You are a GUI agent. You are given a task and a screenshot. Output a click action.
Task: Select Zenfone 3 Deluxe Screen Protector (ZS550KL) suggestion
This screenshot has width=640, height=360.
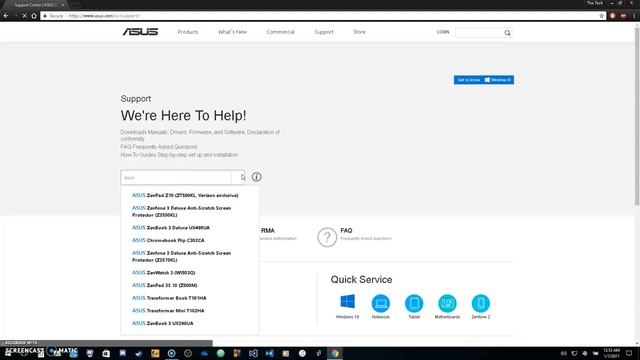click(x=182, y=211)
